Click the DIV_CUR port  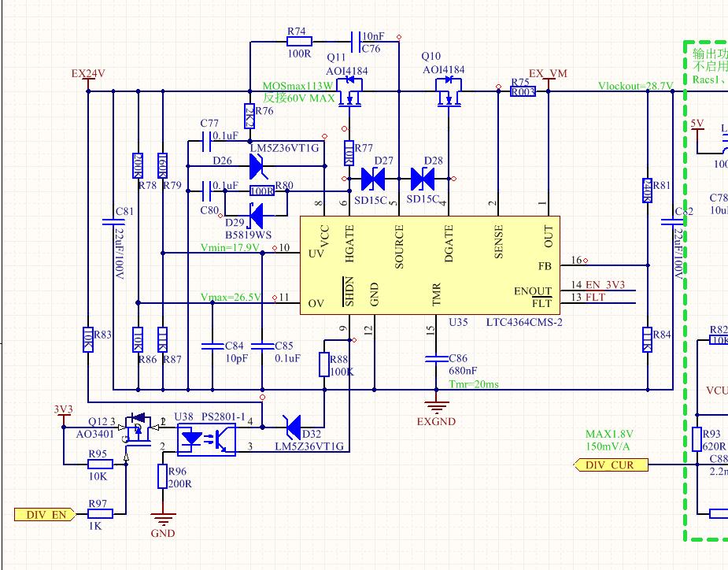(x=611, y=465)
